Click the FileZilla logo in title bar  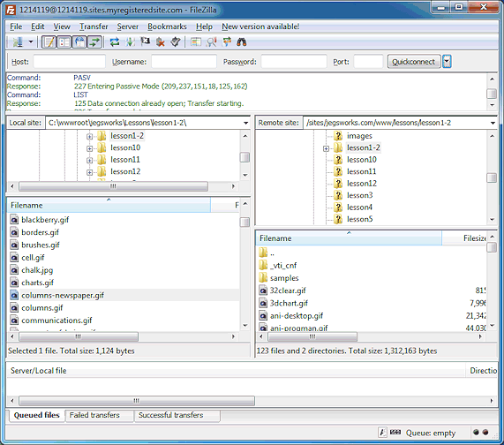tap(11, 11)
